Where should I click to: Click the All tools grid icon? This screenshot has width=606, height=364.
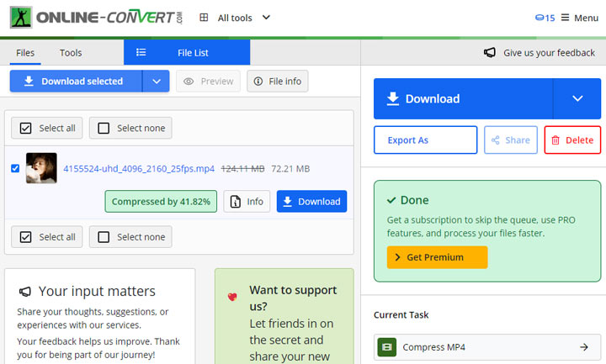pyautogui.click(x=204, y=18)
